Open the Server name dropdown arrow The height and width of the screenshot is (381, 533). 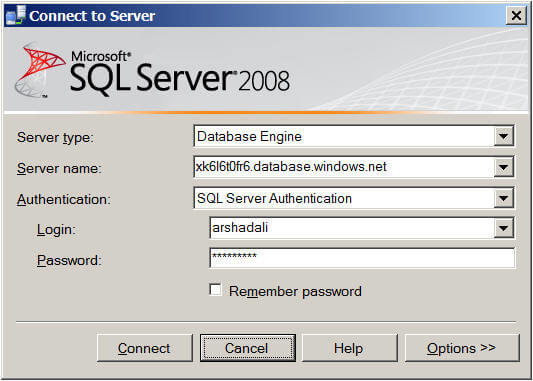tap(503, 167)
